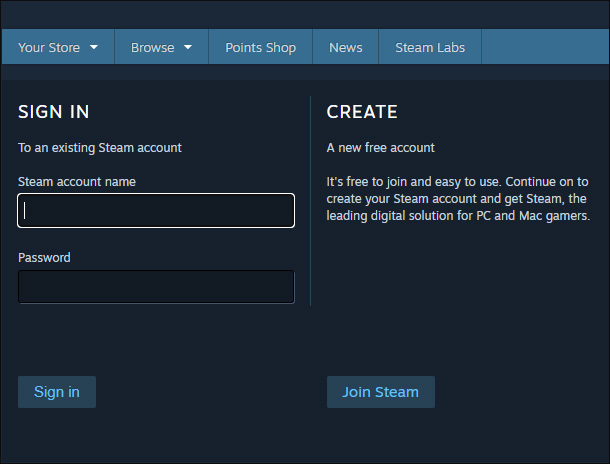
Task: Click 'A new free account' text
Action: 380,148
